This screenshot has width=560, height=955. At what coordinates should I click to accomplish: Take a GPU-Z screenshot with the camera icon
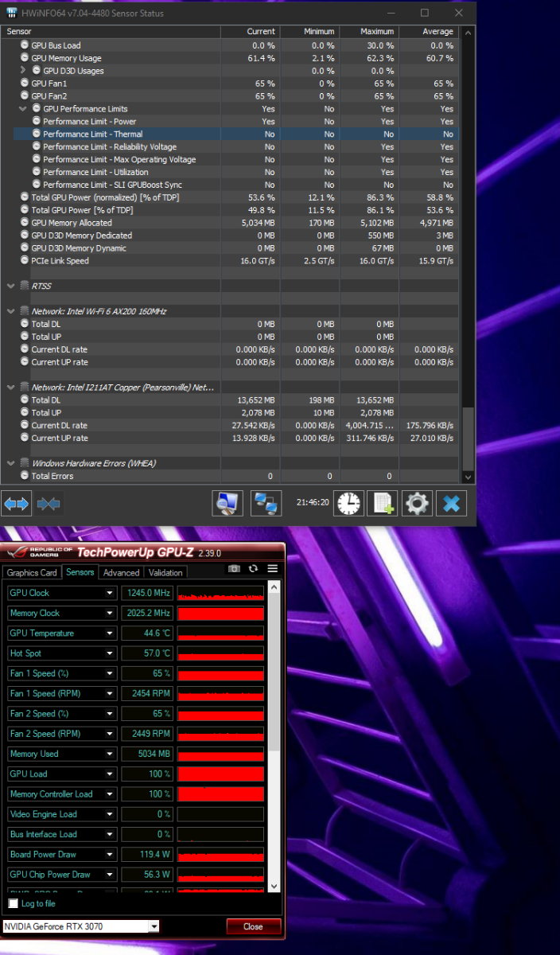pos(234,568)
